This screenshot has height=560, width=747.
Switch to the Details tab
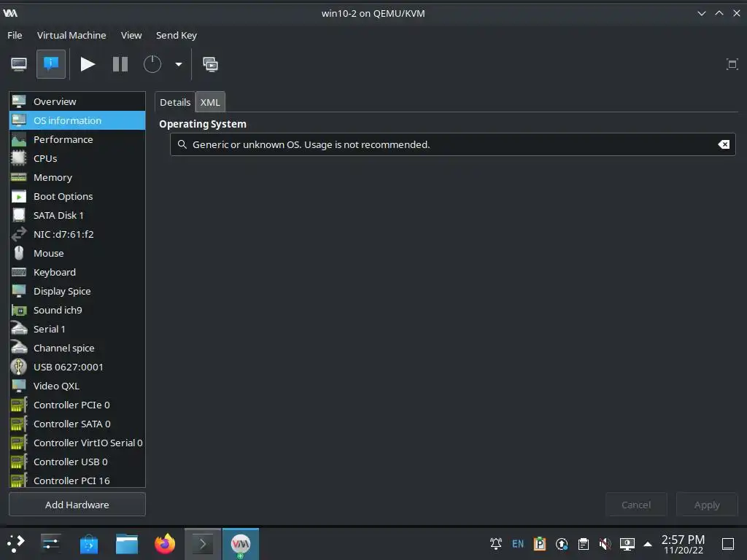(175, 102)
